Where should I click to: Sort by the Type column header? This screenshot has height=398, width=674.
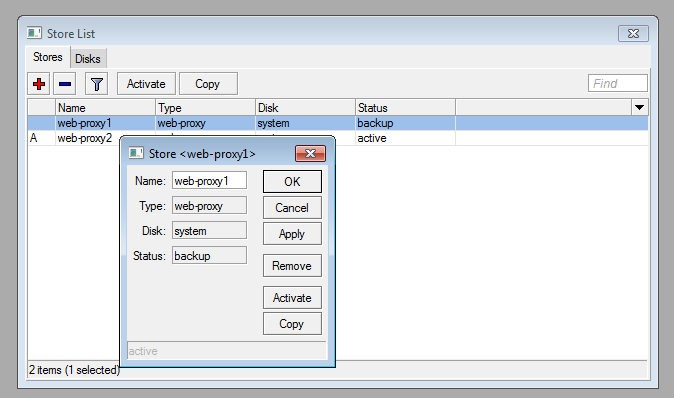pos(205,107)
